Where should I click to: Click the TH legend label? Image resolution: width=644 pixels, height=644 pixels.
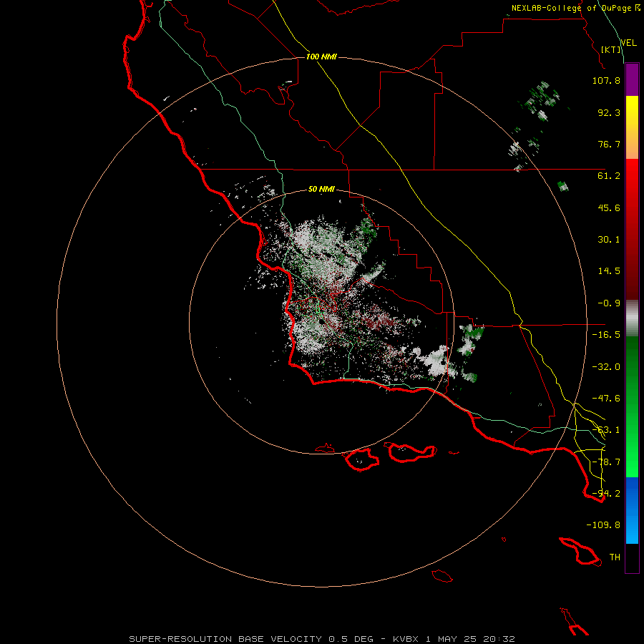[615, 557]
